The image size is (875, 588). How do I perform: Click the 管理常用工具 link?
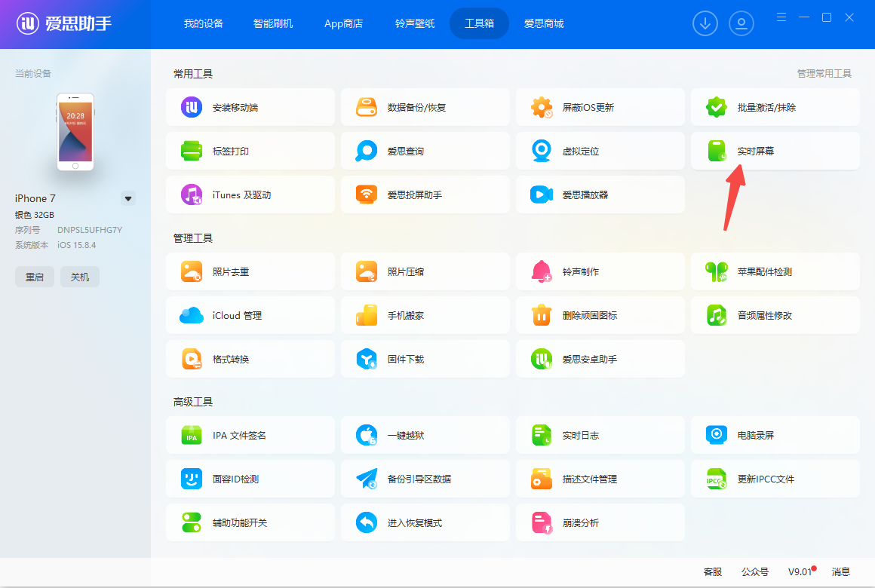pyautogui.click(x=824, y=74)
